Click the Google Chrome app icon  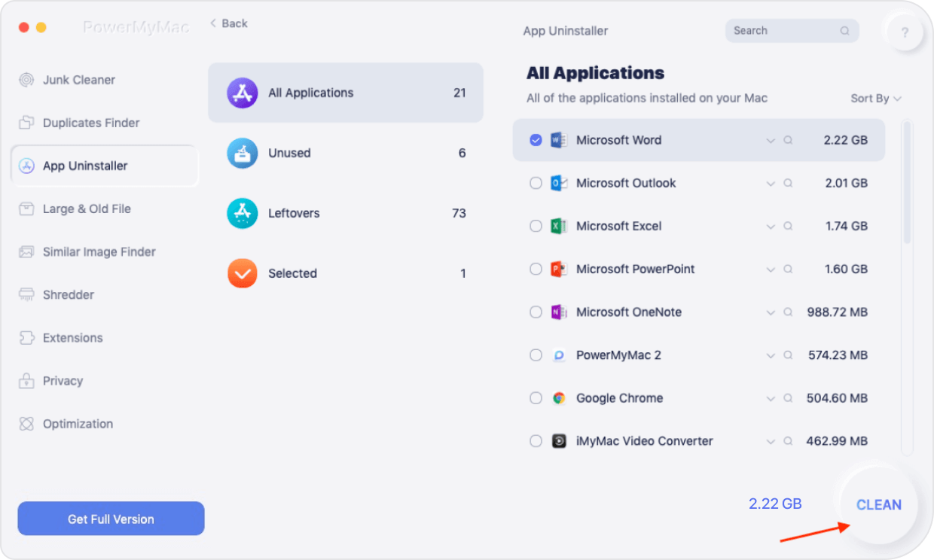click(x=559, y=398)
